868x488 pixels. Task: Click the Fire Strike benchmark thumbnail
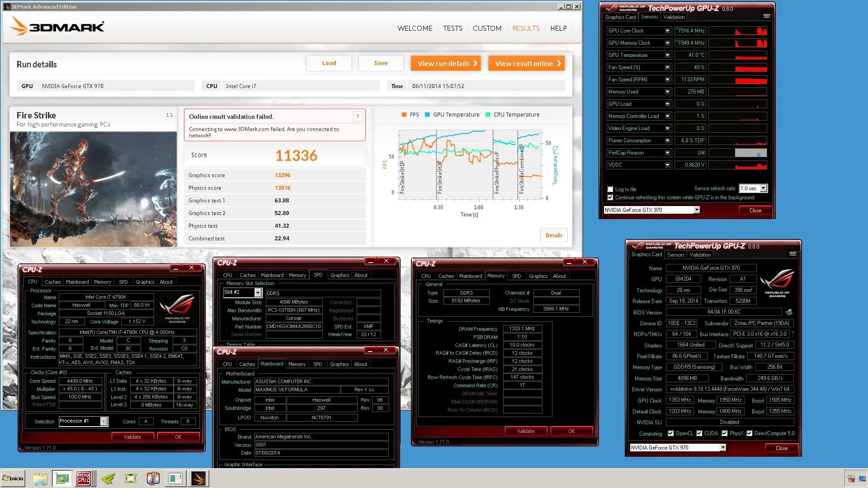tap(93, 189)
